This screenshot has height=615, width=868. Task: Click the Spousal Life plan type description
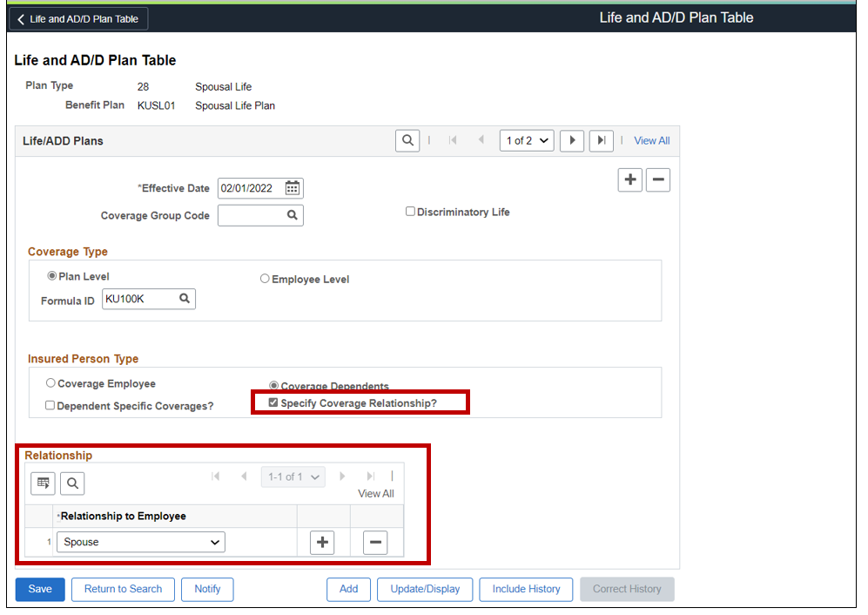point(223,87)
